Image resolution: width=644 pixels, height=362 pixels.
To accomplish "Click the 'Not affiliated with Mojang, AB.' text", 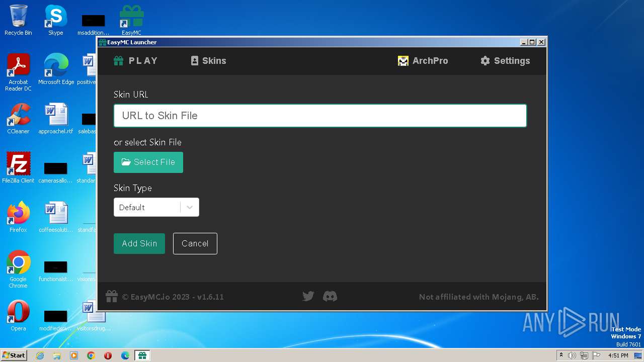I will point(478,297).
